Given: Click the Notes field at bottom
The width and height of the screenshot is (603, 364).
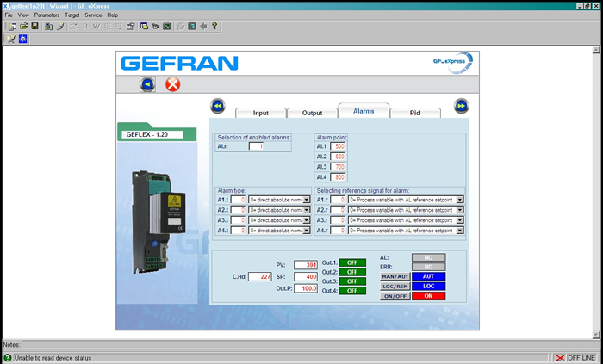Looking at the screenshot, I should pyautogui.click(x=309, y=345).
